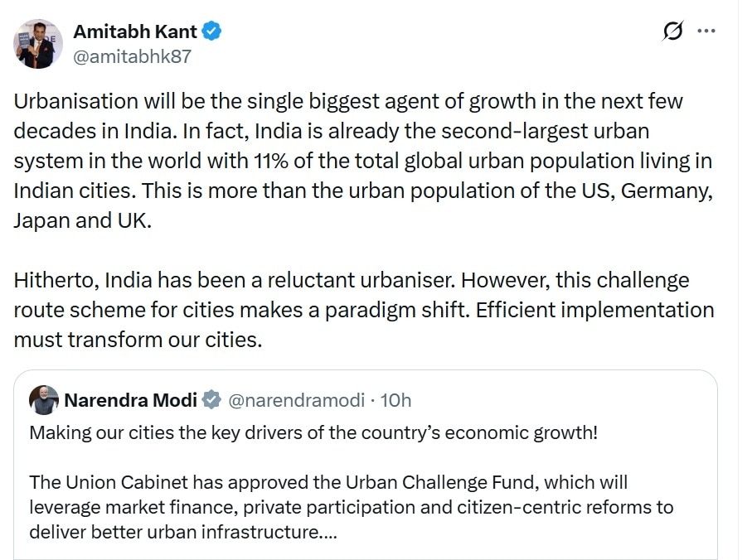
Task: Click the '10h' timestamp on quoted post
Action: tap(395, 401)
